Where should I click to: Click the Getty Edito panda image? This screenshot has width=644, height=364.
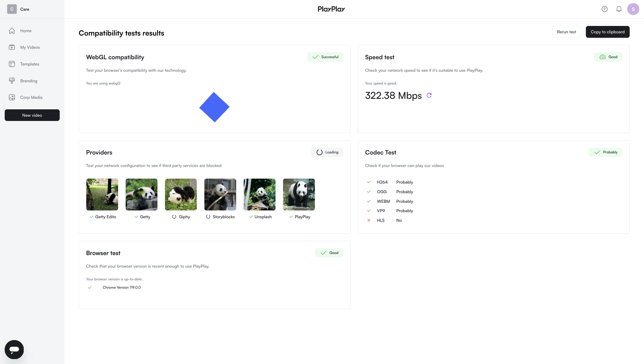click(102, 194)
